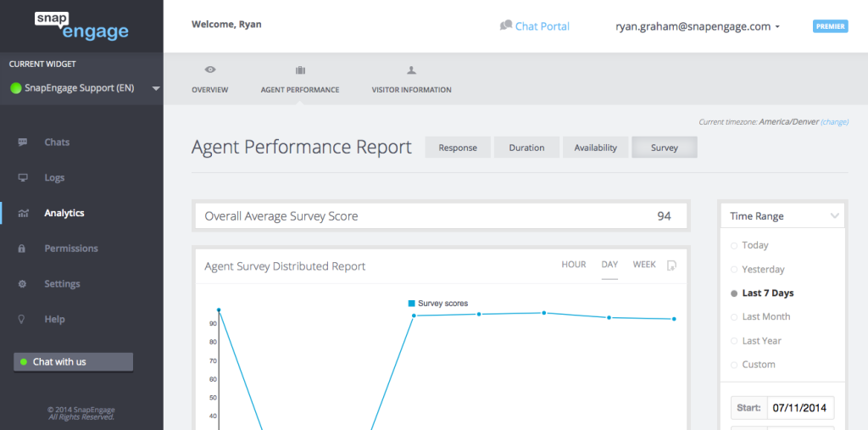Click the Overall Average Survey Score value 94
This screenshot has height=430, width=868.
[x=664, y=216]
